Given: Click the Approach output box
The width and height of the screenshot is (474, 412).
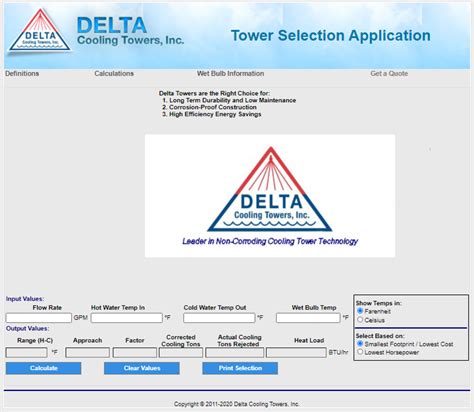Looking at the screenshot, I should coord(88,352).
